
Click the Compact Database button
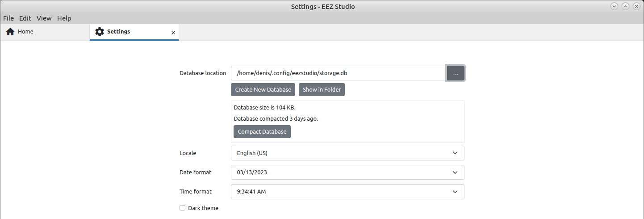(262, 131)
